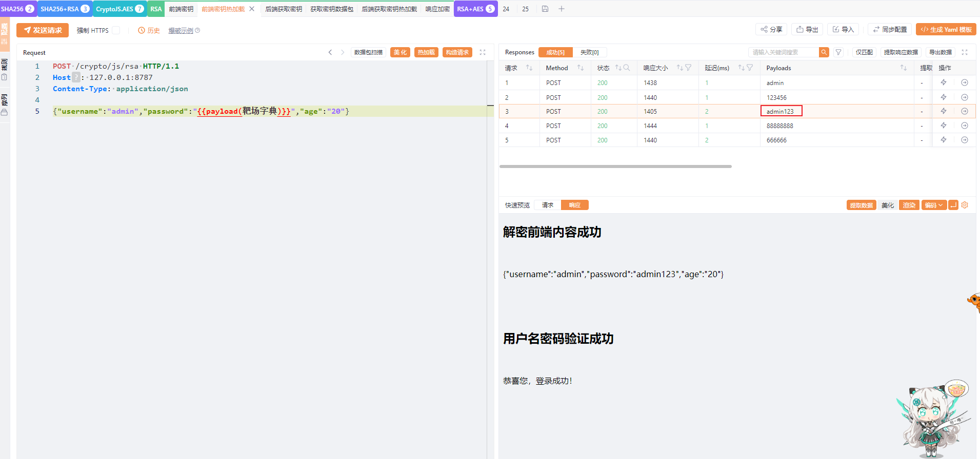
Task: Switch to the 后端获取密钥 tab
Action: [284, 9]
